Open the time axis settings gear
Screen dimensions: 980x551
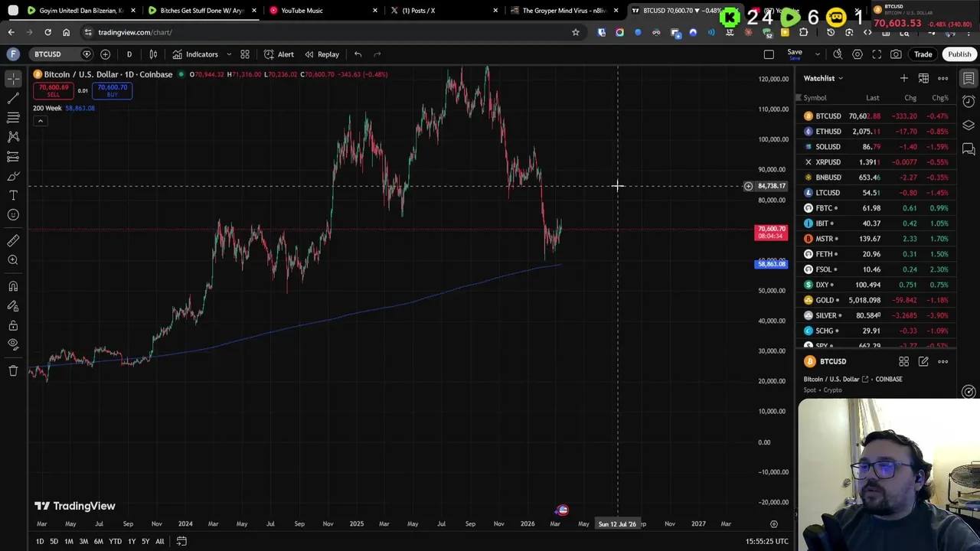coord(773,524)
